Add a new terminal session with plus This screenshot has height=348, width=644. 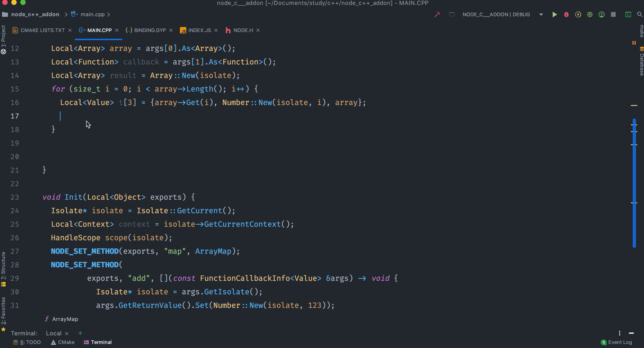[x=80, y=333]
